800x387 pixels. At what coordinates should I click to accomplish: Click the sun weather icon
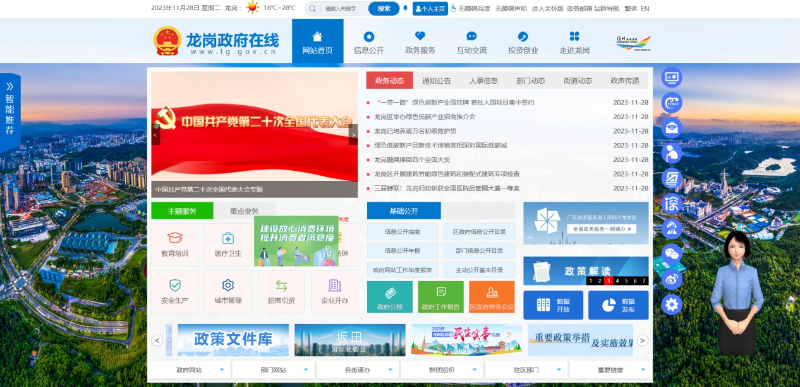click(x=253, y=8)
